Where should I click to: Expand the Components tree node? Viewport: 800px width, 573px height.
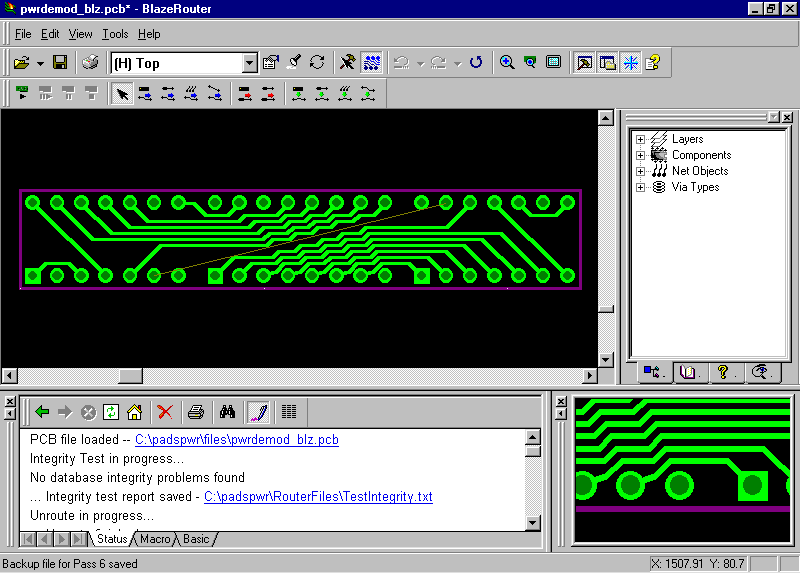click(x=640, y=155)
